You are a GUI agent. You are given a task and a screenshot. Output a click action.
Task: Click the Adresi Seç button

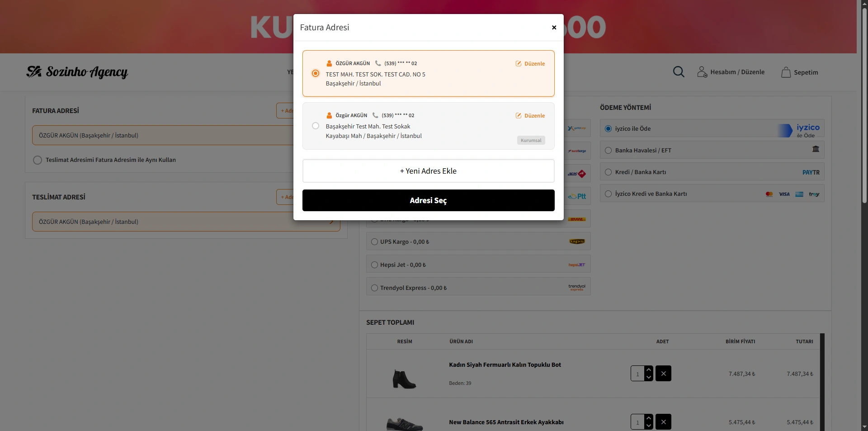click(428, 200)
